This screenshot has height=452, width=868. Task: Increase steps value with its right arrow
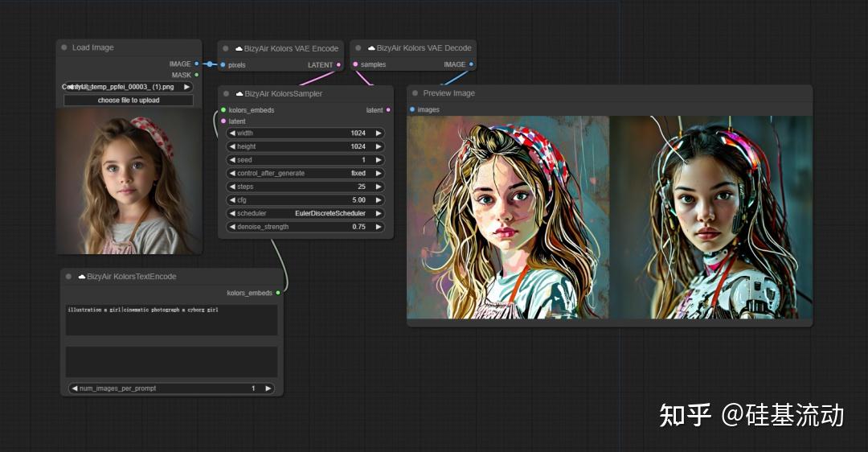[378, 187]
